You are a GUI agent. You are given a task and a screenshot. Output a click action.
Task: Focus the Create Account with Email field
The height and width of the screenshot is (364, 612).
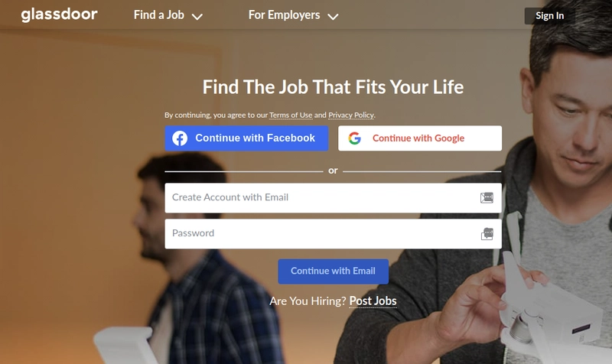click(x=333, y=198)
